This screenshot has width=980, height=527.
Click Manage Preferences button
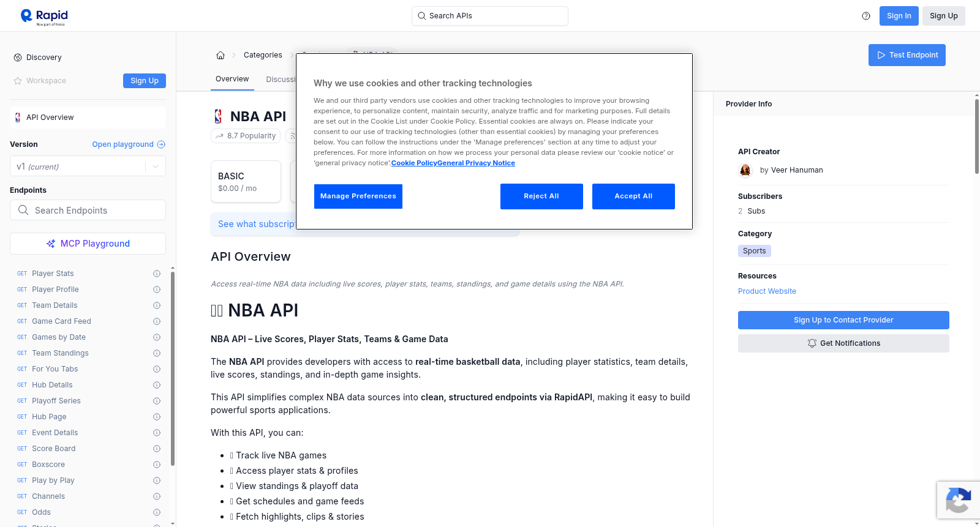[x=358, y=196]
